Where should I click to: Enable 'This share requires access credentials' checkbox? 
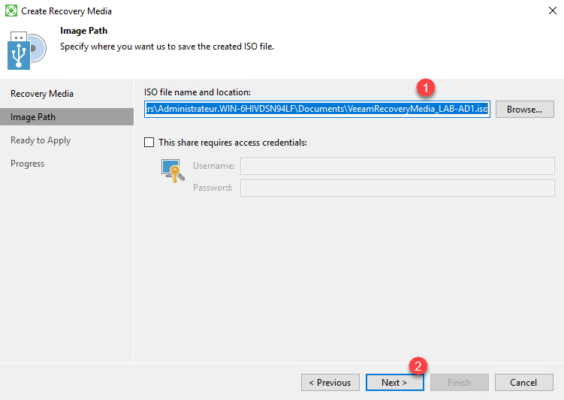pyautogui.click(x=149, y=142)
